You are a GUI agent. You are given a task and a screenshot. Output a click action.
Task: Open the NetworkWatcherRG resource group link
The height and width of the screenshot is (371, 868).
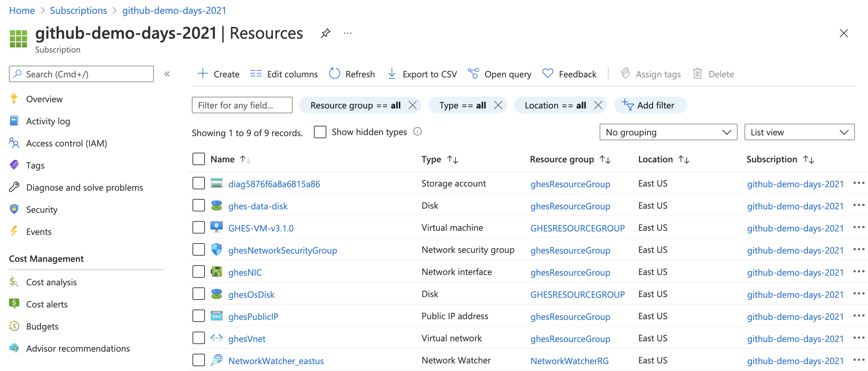[x=570, y=361]
